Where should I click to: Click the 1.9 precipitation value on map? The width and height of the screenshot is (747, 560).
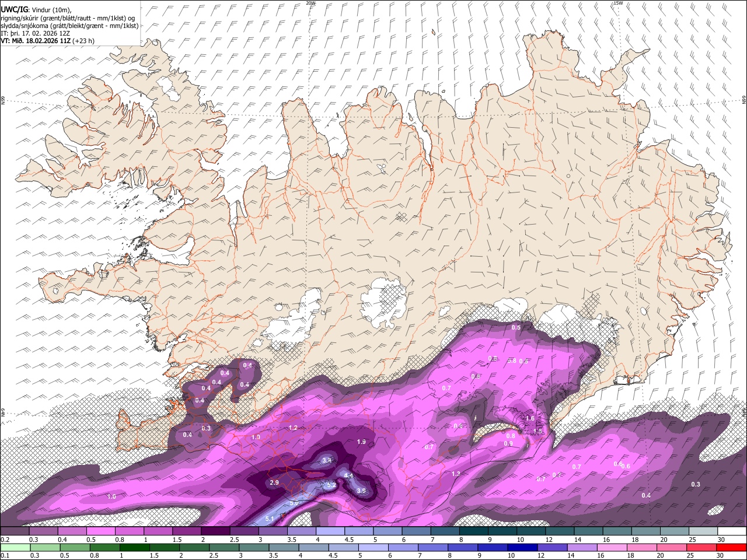361,442
